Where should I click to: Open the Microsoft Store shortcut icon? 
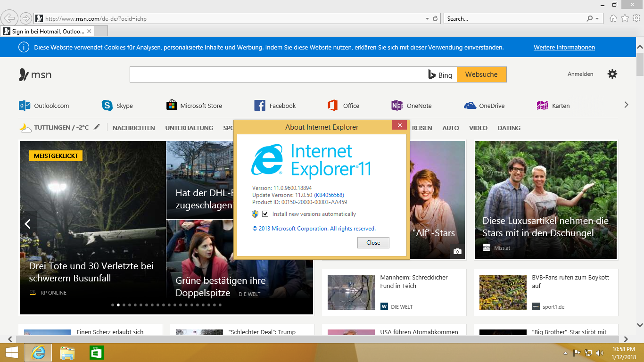click(x=172, y=105)
